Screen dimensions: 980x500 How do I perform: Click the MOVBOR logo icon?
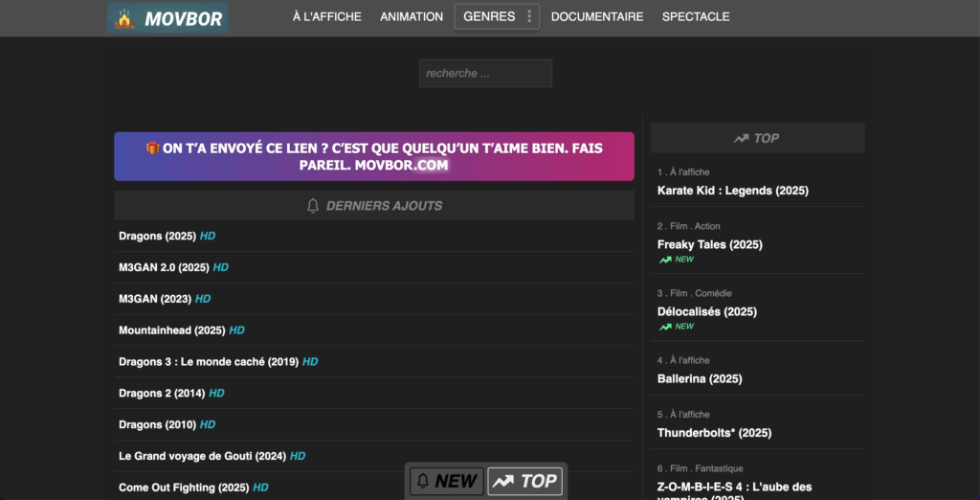point(124,18)
